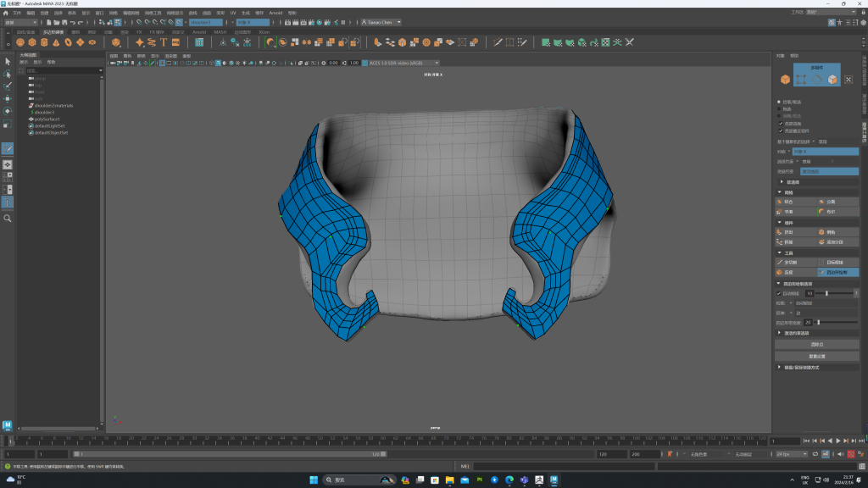Screen dimensions: 868x488
Task: Click the magnifier search icon in the toolbox
Action: tap(7, 219)
